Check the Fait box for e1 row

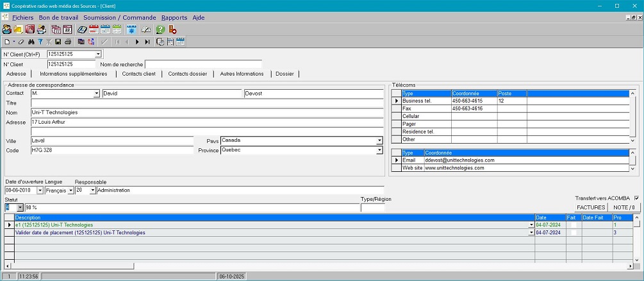574,225
